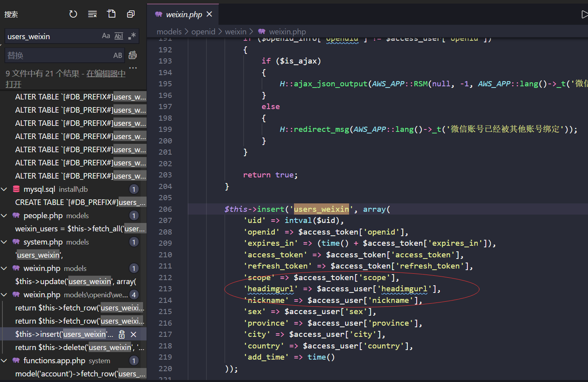Toggle regular expression search
The width and height of the screenshot is (588, 382).
[132, 36]
